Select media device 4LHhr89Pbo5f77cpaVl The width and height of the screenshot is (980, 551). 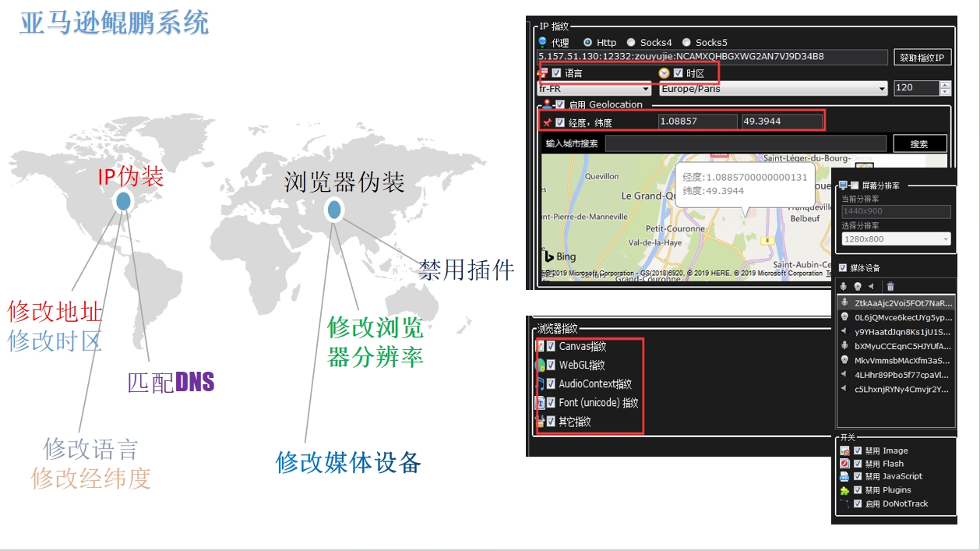click(896, 375)
